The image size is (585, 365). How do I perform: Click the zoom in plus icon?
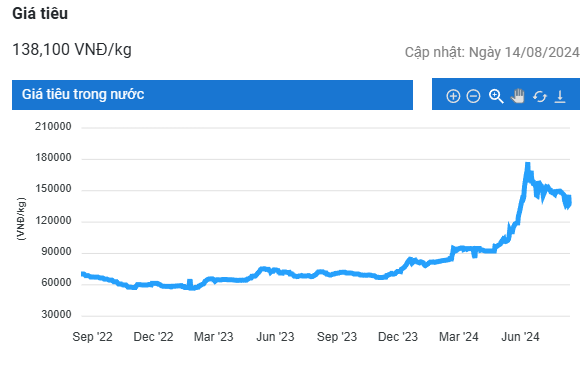pyautogui.click(x=453, y=96)
